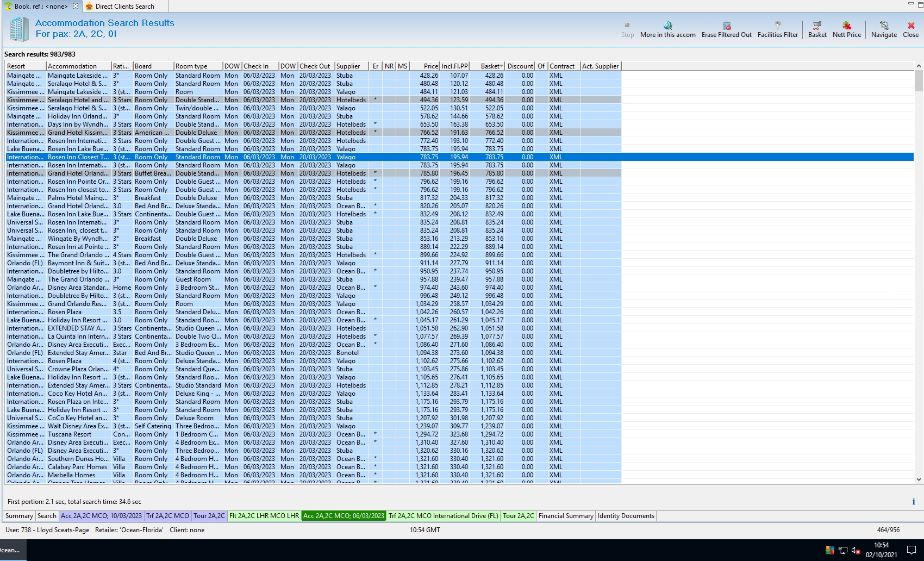The image size is (924, 561).
Task: Switch to the Book. ref.: <none> tab
Action: coord(41,7)
